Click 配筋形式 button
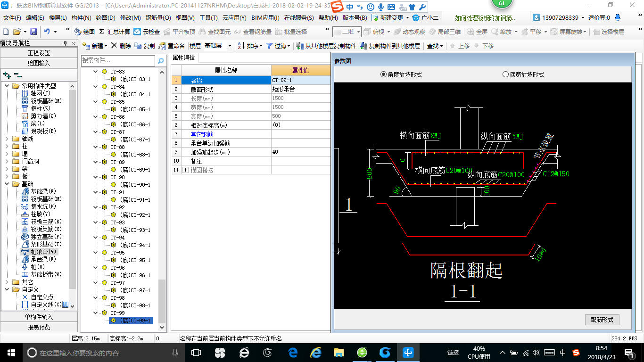 pos(602,320)
